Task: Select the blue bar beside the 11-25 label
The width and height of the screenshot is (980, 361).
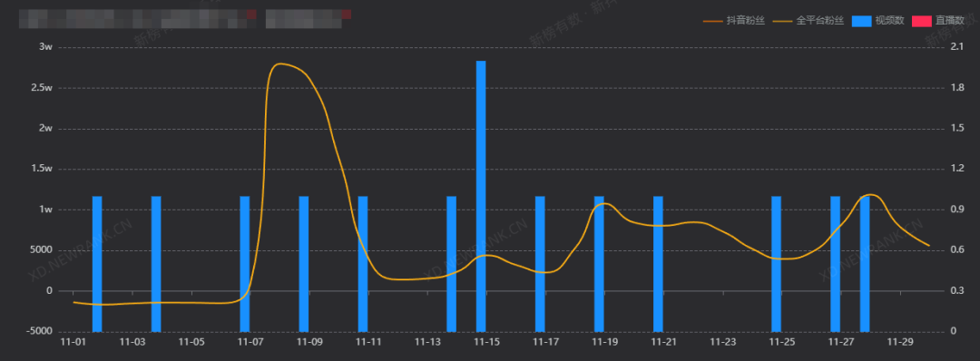Action: (x=776, y=264)
